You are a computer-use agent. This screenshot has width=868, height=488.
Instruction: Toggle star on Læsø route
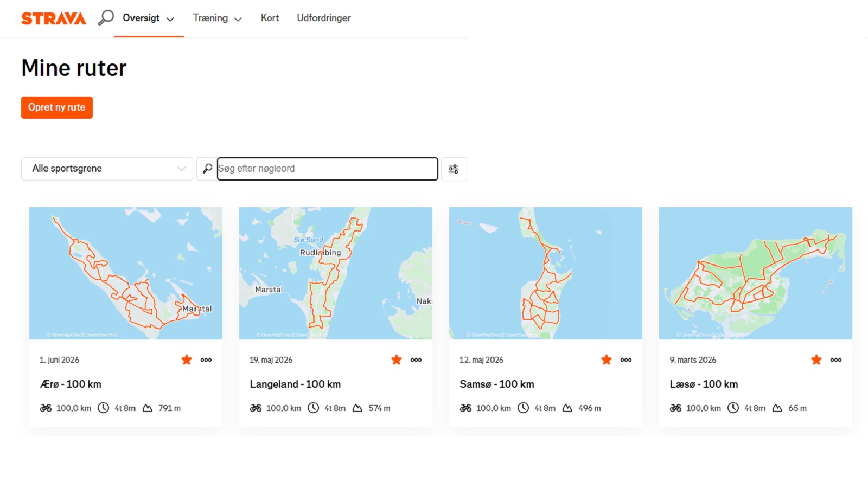[x=816, y=360]
